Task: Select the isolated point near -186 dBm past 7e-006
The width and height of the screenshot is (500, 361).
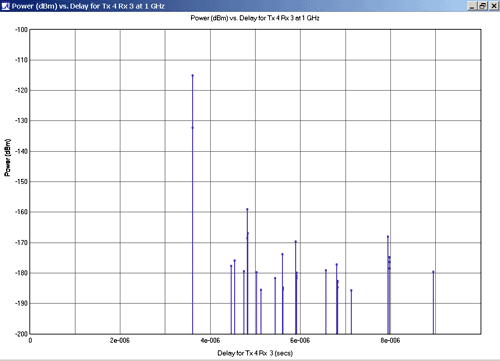Action: coord(351,290)
